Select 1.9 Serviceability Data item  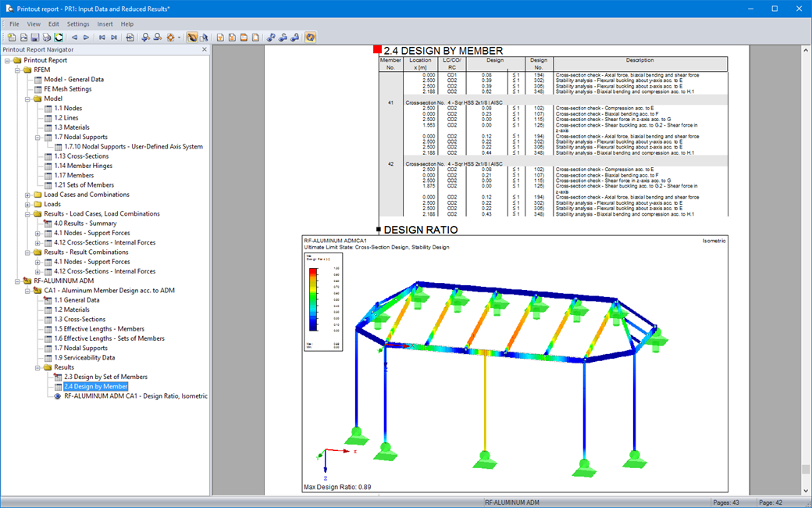pyautogui.click(x=84, y=358)
